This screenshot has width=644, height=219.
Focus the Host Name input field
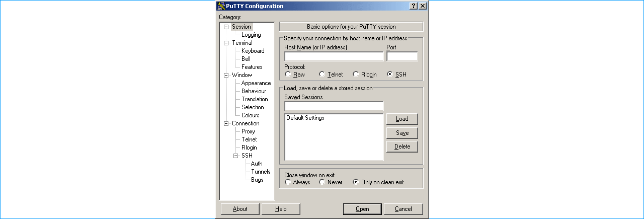(334, 56)
